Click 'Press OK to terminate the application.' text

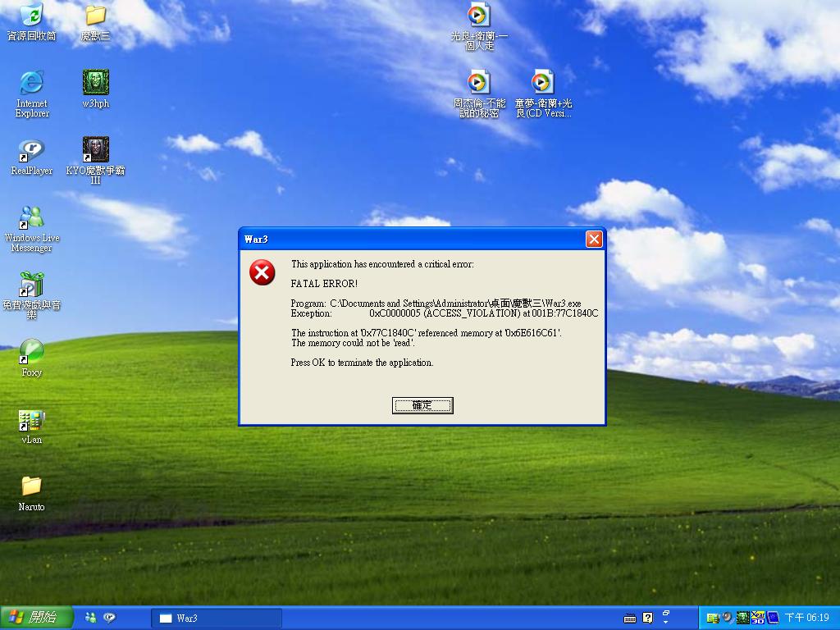coord(362,363)
